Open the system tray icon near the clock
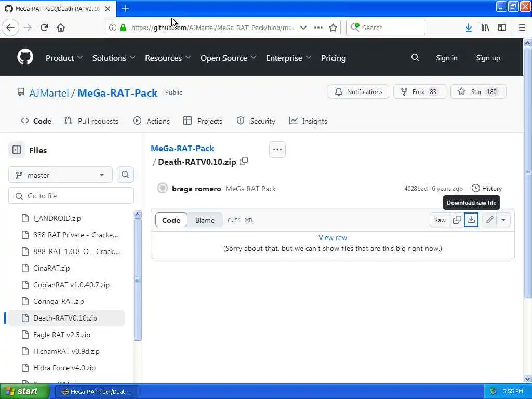Viewport: 532px width, 399px height. [x=494, y=392]
